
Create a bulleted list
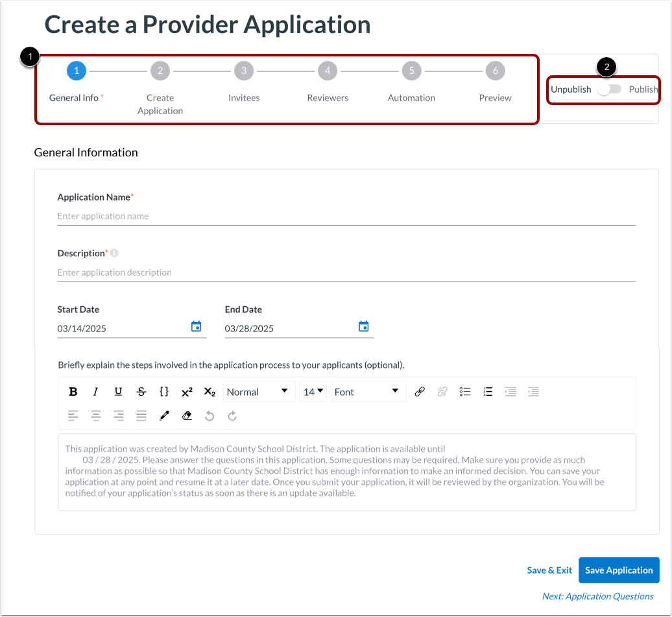(465, 391)
